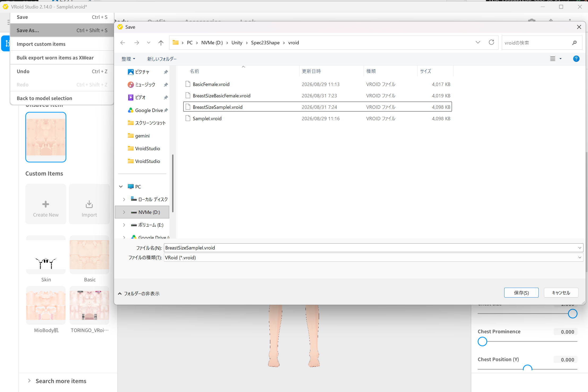The width and height of the screenshot is (588, 392).
Task: Open the ファイルの種類 file type dropdown
Action: click(373, 257)
